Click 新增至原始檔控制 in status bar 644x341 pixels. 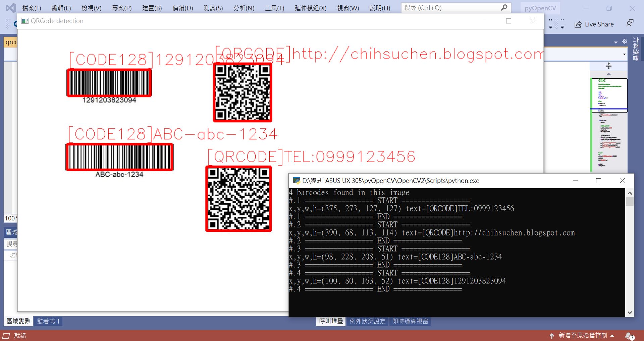(x=583, y=335)
